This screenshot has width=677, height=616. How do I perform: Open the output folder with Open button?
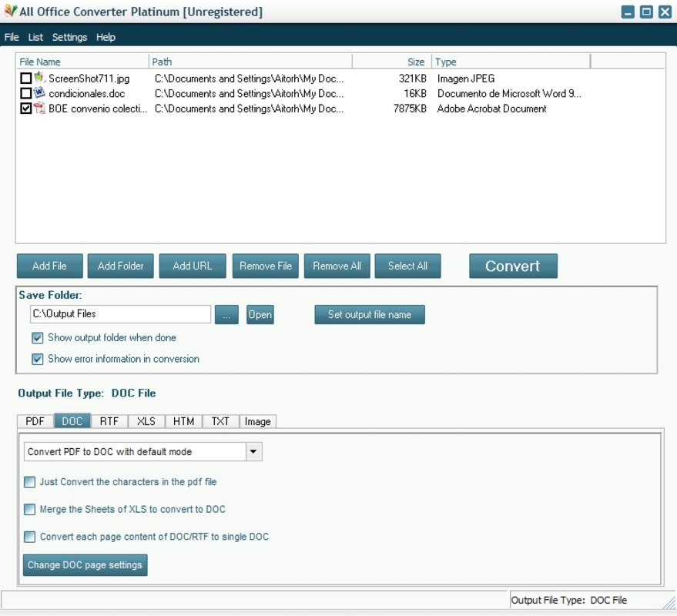[x=260, y=315]
